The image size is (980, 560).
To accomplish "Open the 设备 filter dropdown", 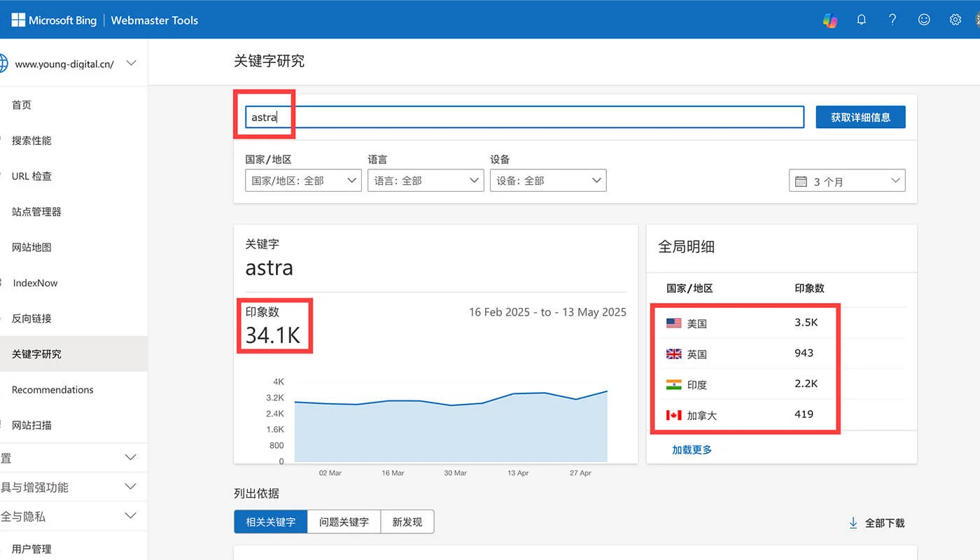I will [548, 180].
